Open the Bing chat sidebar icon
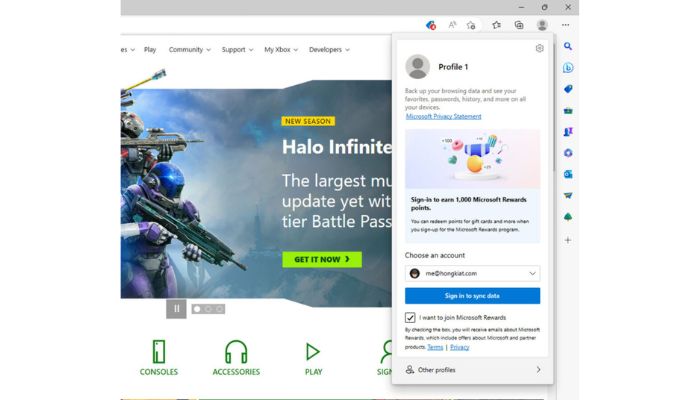 (568, 67)
